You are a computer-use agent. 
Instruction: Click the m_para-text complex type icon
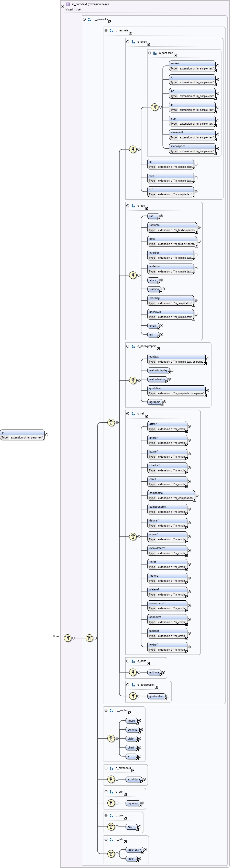click(68, 4)
